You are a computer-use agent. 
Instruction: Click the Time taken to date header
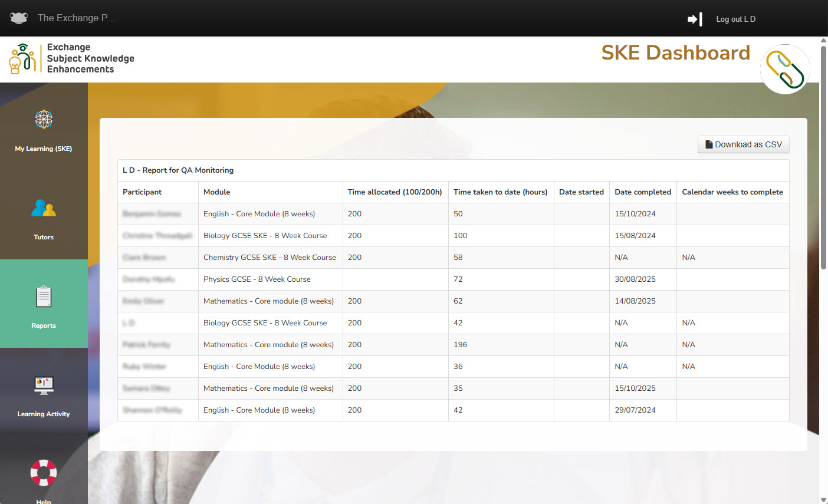point(500,192)
